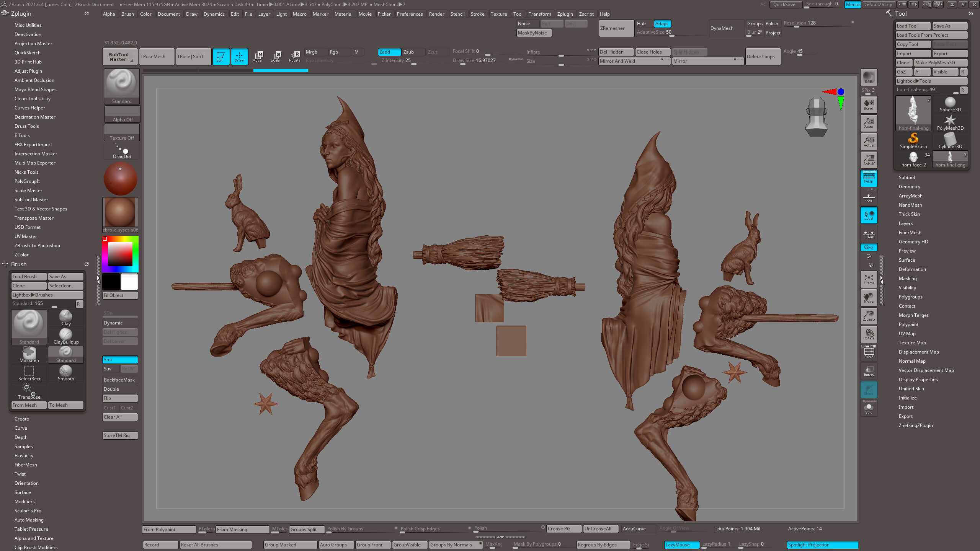This screenshot has height=551, width=980.
Task: Expand the Geometry section in Tool
Action: pos(909,187)
